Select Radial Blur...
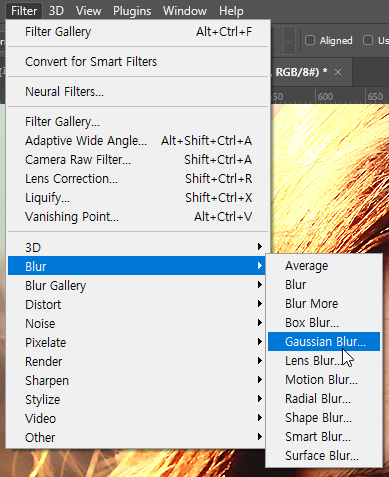This screenshot has height=477, width=389. pos(324,399)
